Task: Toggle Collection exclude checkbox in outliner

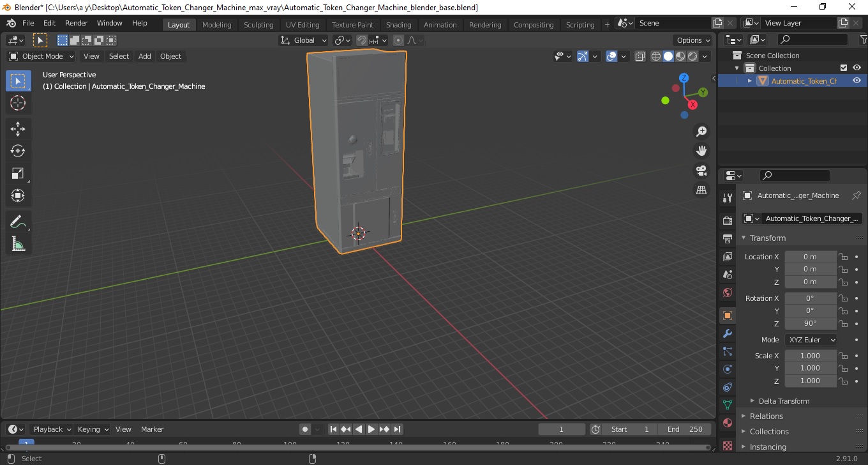Action: pos(844,68)
